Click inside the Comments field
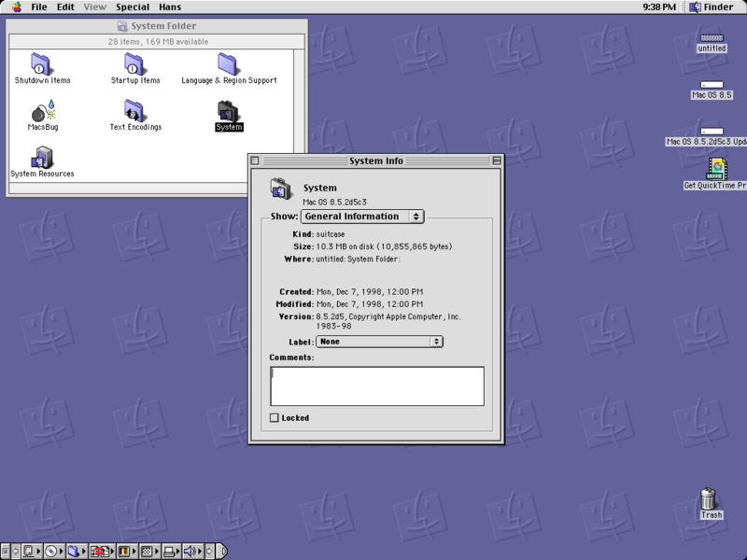Viewport: 747px width, 560px height. (x=376, y=385)
